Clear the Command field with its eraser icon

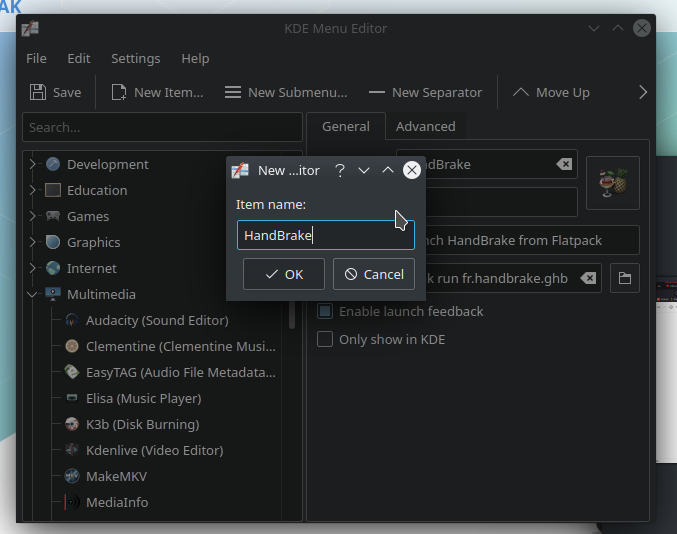(588, 278)
